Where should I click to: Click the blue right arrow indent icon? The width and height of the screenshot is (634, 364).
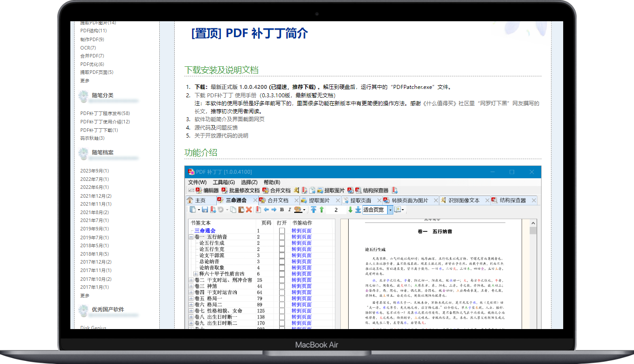click(274, 210)
